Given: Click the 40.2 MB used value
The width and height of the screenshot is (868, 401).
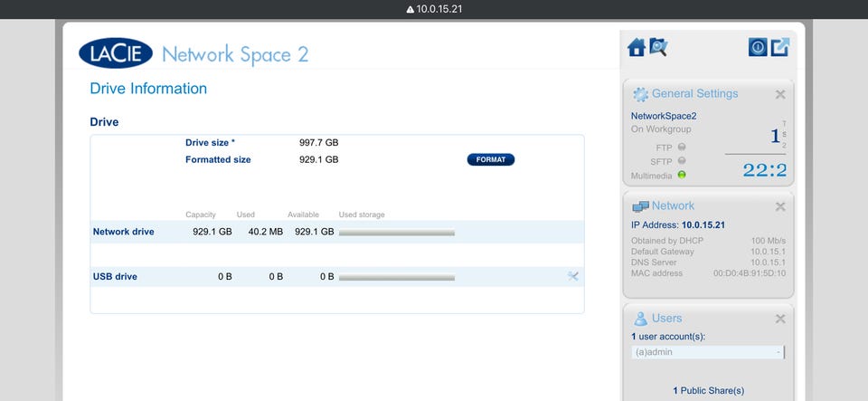Looking at the screenshot, I should pyautogui.click(x=266, y=232).
